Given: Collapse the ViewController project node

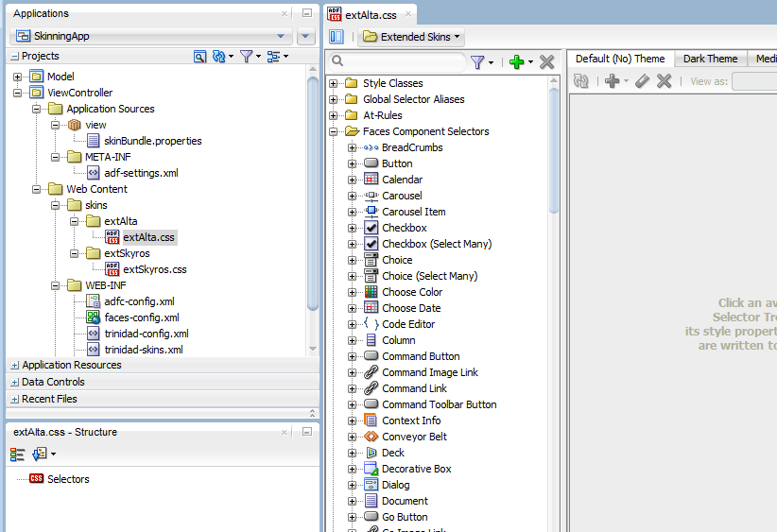Looking at the screenshot, I should click(x=17, y=93).
